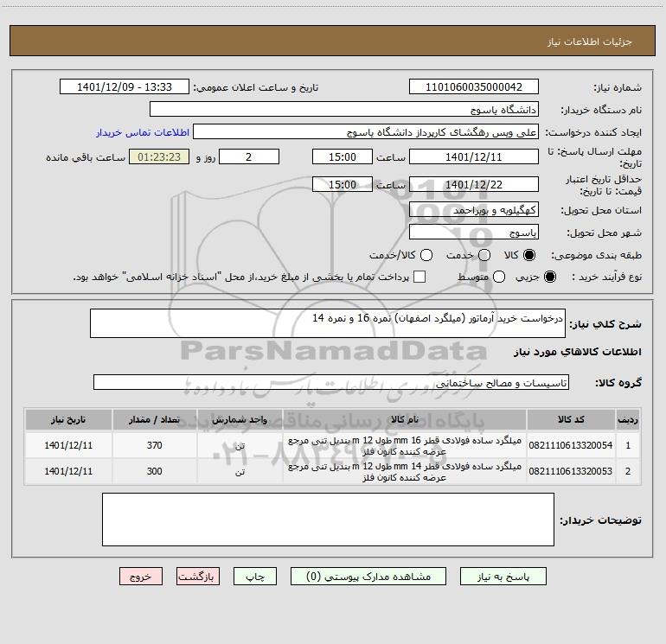The height and width of the screenshot is (644, 666).
Task: Click the quantity cell 300
Action: click(155, 471)
